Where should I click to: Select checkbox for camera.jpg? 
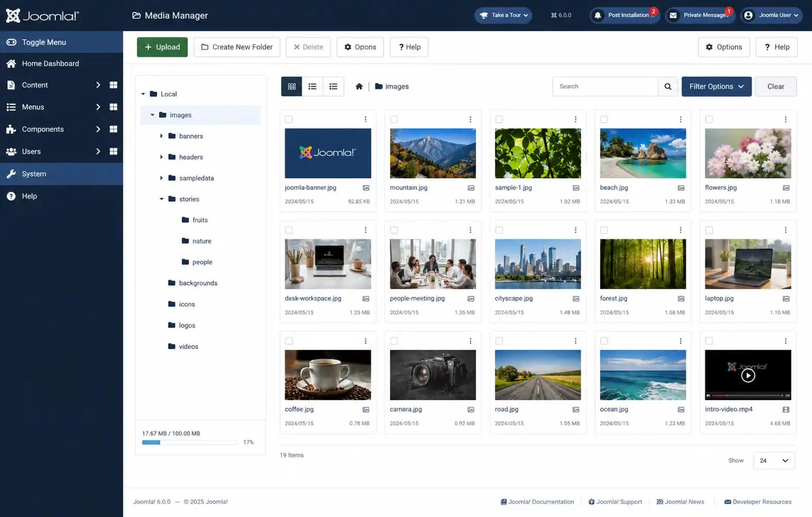click(x=394, y=341)
